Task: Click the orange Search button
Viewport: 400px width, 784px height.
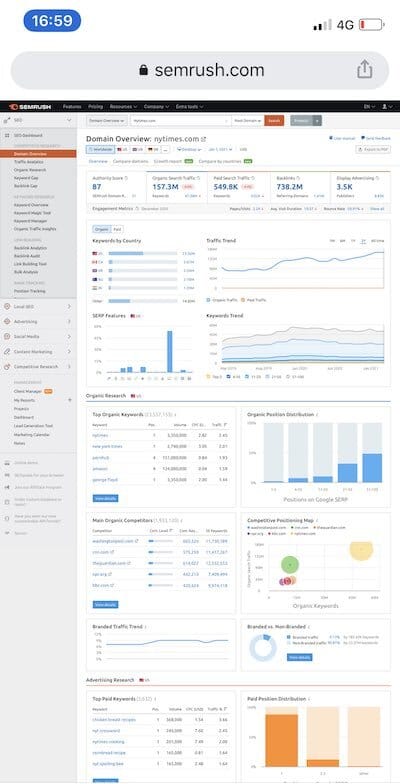Action: (x=274, y=120)
